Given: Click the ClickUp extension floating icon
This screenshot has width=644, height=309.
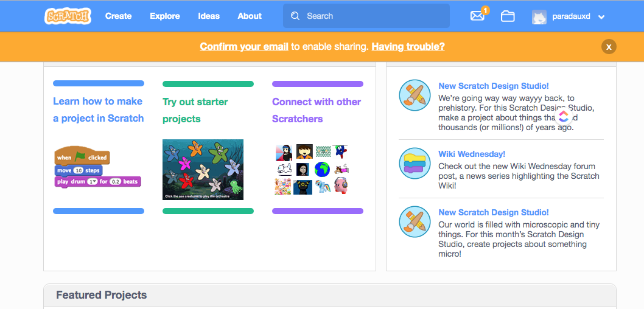Looking at the screenshot, I should tap(564, 116).
